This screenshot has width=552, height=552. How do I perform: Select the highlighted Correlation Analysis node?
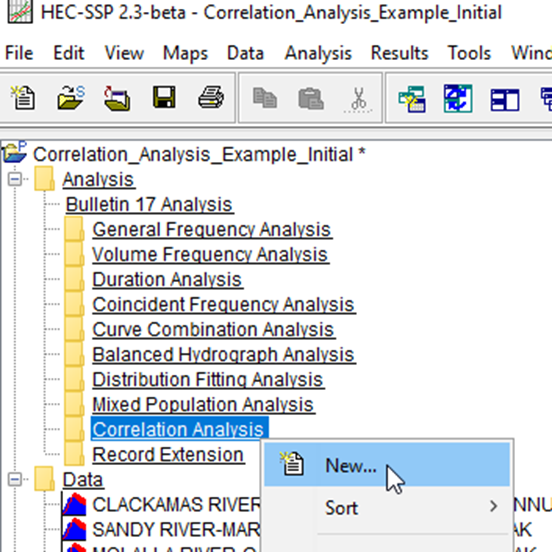pos(179,429)
